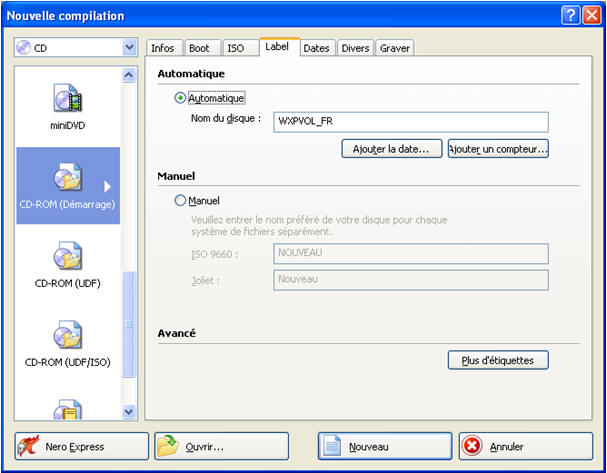607x473 pixels.
Task: Switch to the Boot tab
Action: click(200, 48)
